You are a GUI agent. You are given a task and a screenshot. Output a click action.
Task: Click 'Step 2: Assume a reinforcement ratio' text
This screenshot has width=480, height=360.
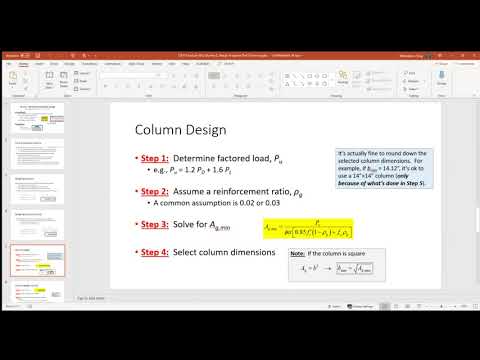click(x=221, y=192)
